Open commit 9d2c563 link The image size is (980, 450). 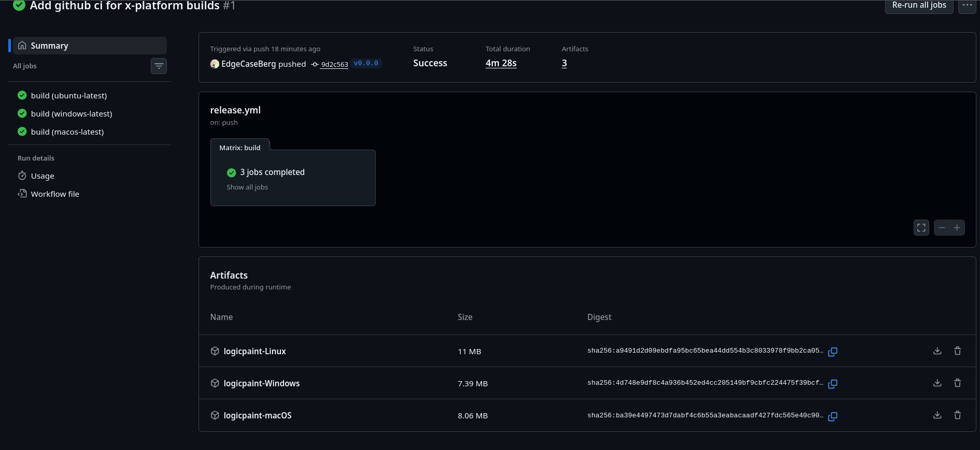(334, 65)
